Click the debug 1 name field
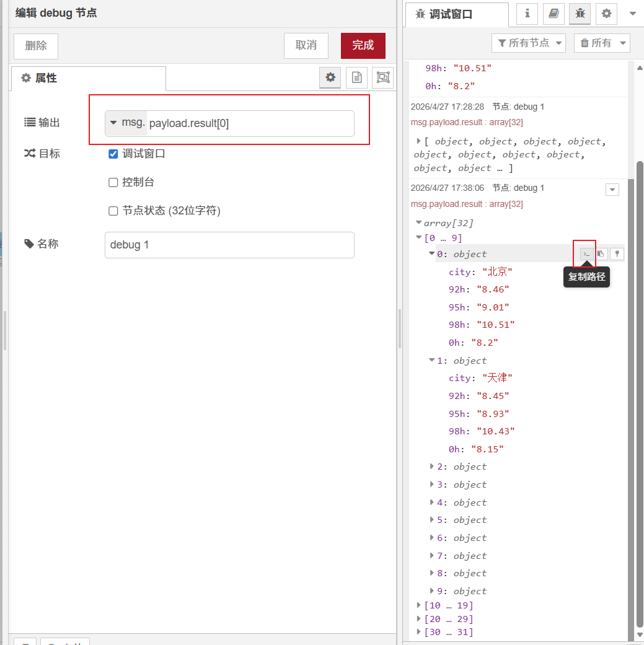This screenshot has height=645, width=644. pos(229,245)
